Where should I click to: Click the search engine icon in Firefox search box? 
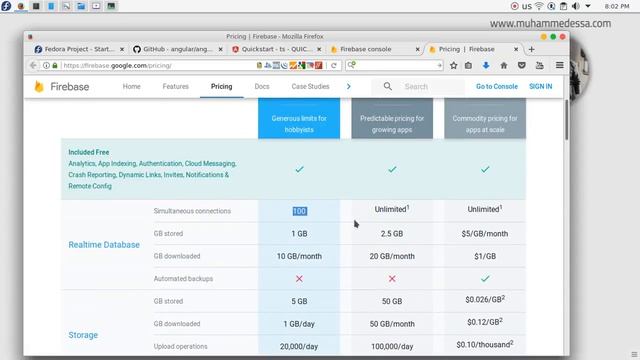352,65
